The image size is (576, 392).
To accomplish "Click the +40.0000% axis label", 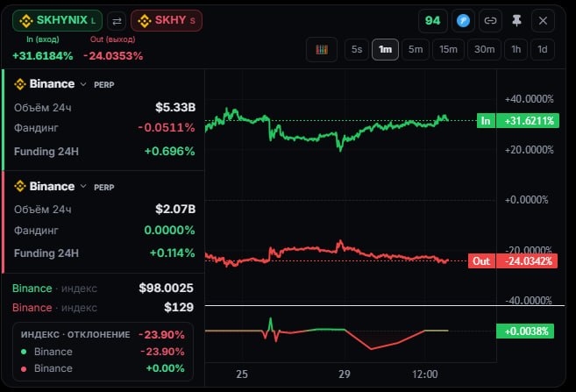I will pyautogui.click(x=529, y=99).
